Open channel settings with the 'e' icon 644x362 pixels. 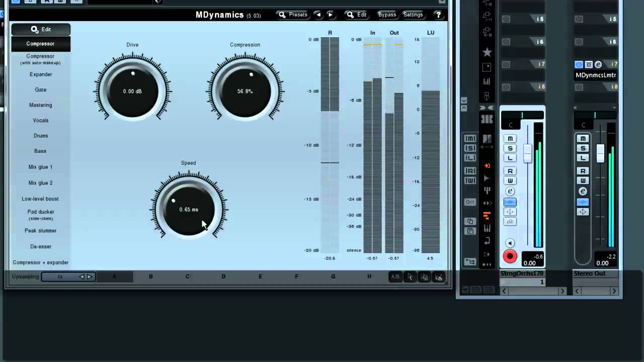point(510,191)
